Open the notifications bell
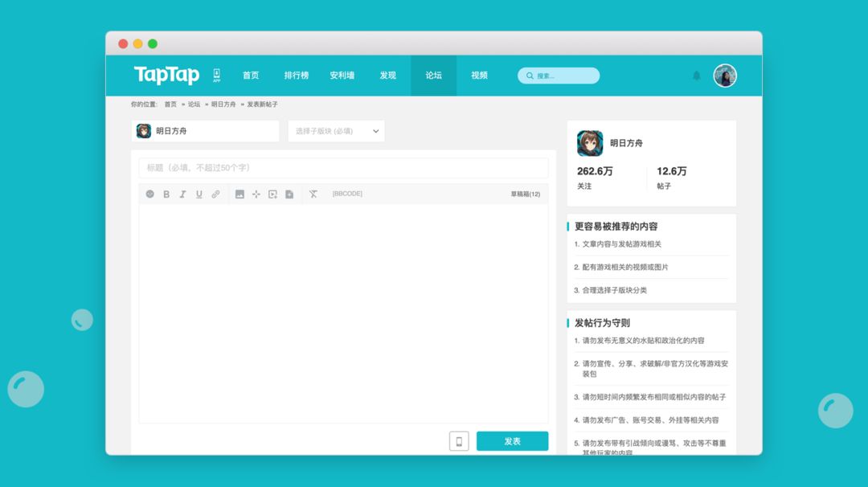 pyautogui.click(x=696, y=76)
